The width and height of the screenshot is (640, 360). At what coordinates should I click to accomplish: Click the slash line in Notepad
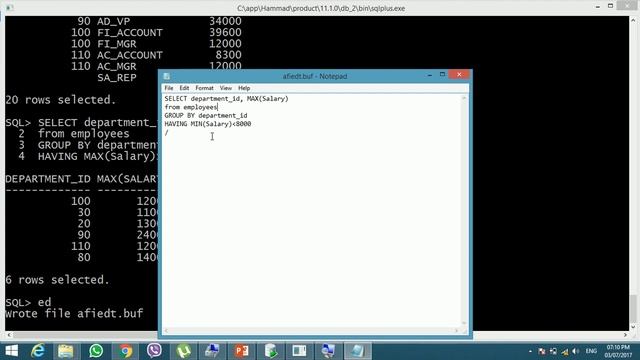click(x=167, y=132)
